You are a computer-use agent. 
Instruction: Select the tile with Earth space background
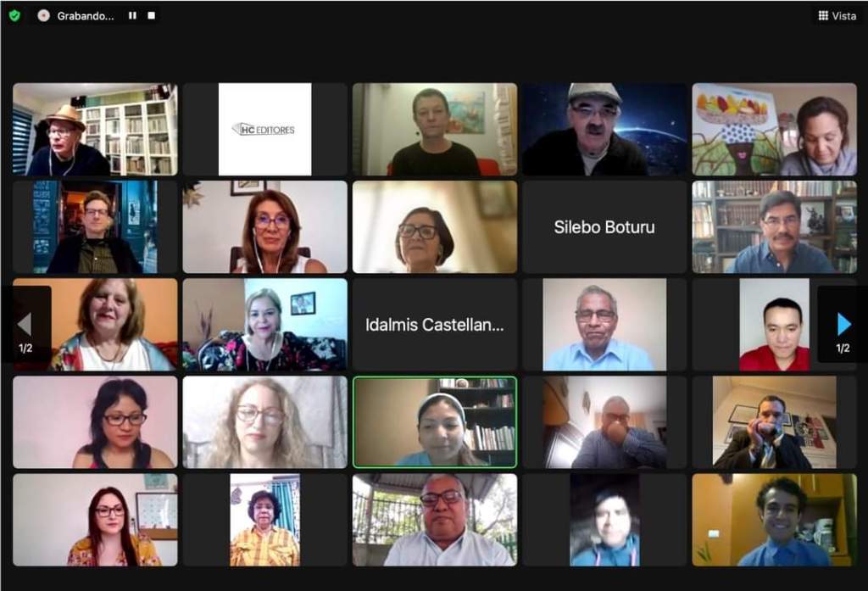pos(604,129)
